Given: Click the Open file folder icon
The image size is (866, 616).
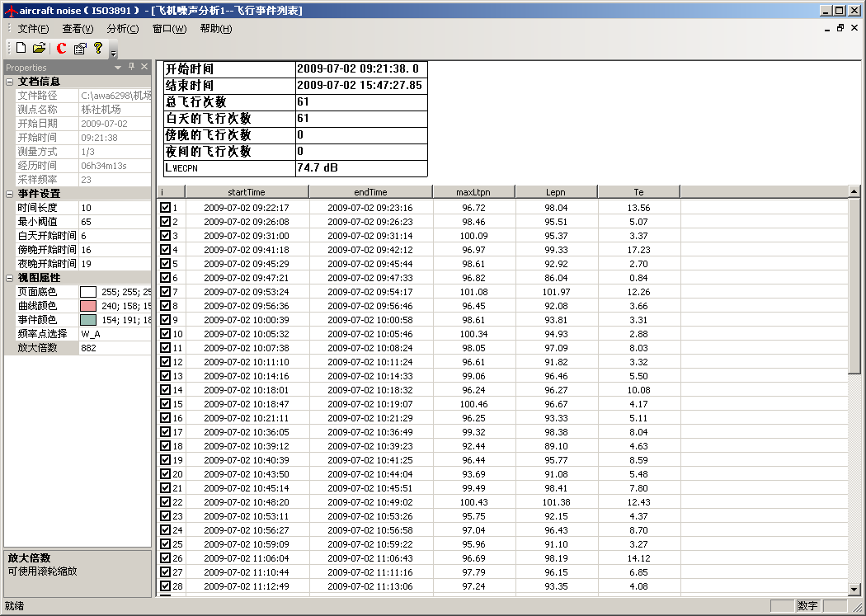Looking at the screenshot, I should coord(39,48).
